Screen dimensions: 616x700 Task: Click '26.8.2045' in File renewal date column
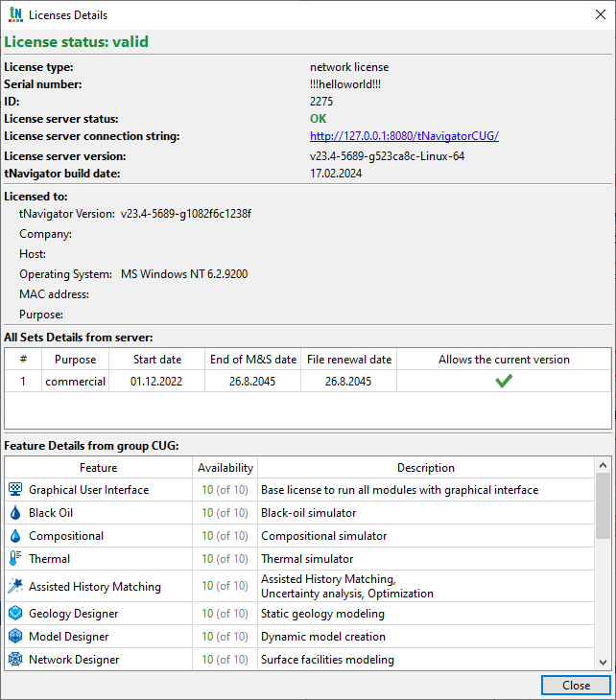[348, 382]
